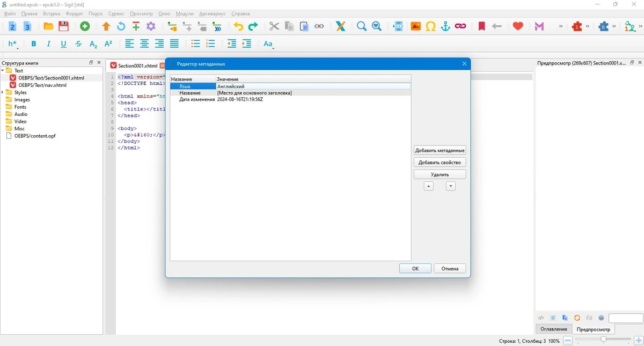Expand the Styles folder arrow
The height and width of the screenshot is (346, 644).
(3, 93)
